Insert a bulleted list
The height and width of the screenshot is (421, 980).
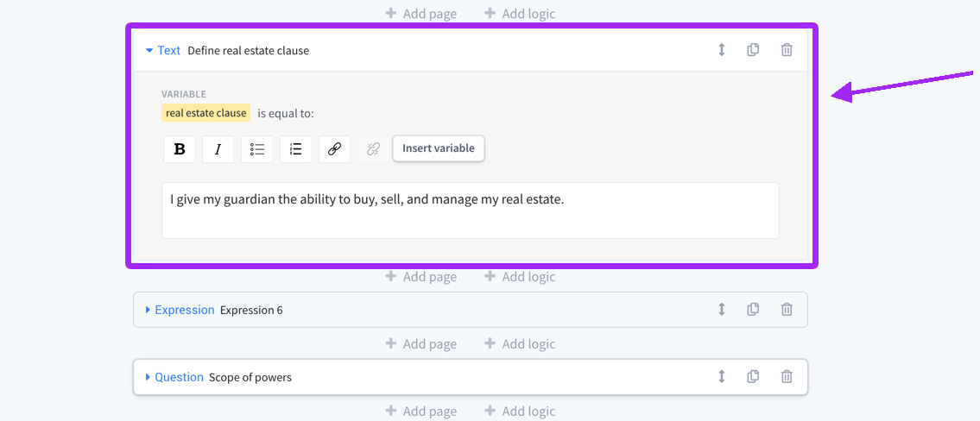[x=256, y=149]
